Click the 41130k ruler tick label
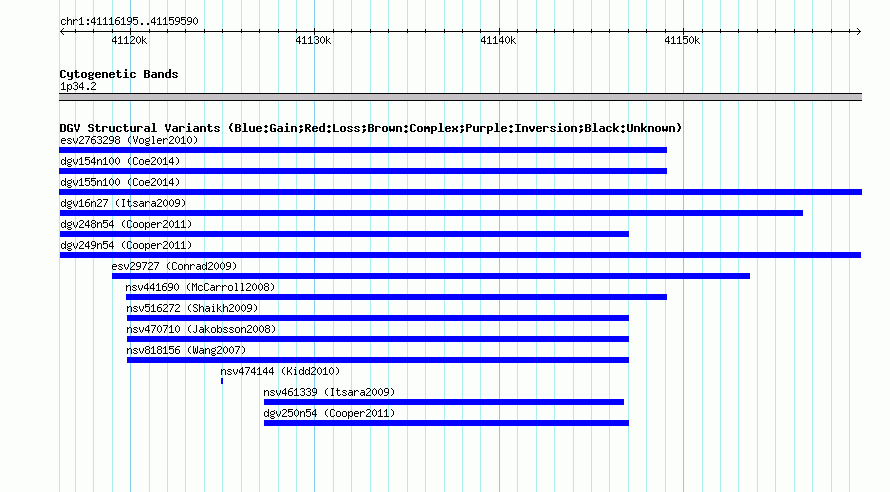 (x=313, y=40)
